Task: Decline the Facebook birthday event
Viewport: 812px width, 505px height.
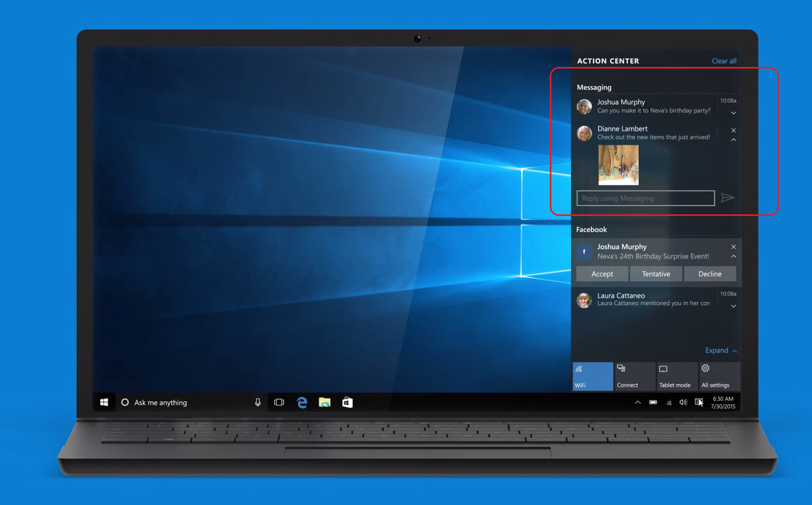Action: (710, 274)
